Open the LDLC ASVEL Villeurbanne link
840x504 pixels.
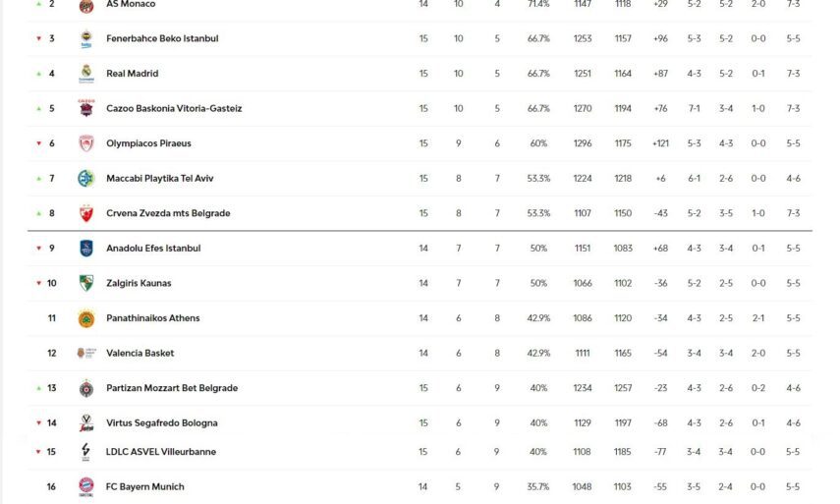click(x=160, y=452)
